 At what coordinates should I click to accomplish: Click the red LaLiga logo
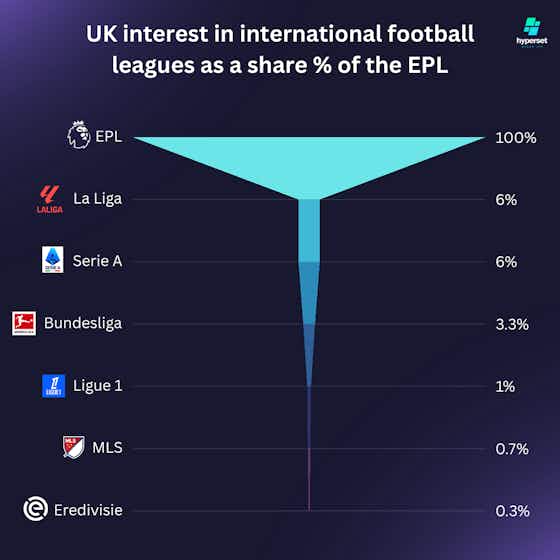(50, 199)
